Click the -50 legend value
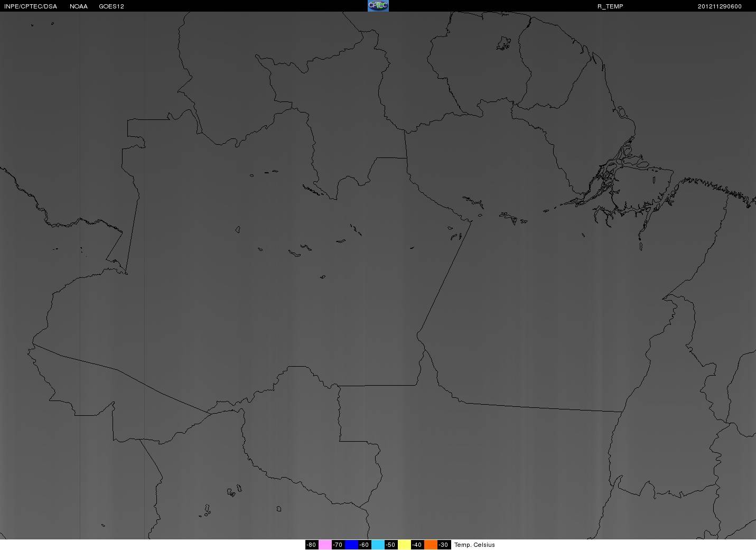Image resolution: width=756 pixels, height=550 pixels. pos(390,545)
